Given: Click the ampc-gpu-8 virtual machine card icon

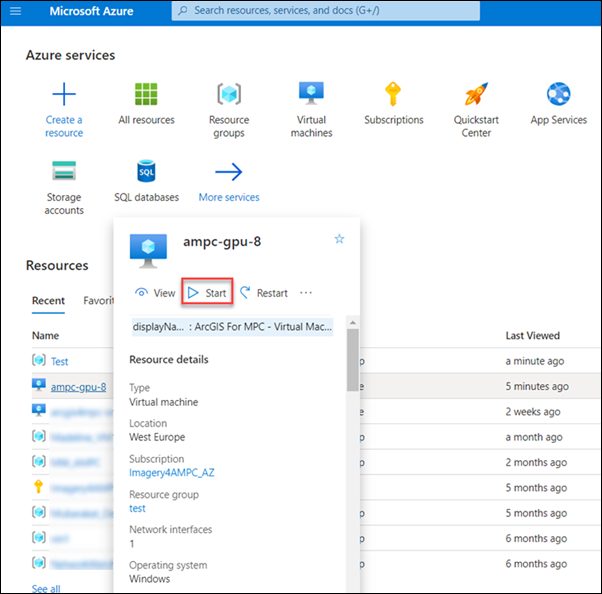Looking at the screenshot, I should point(148,251).
